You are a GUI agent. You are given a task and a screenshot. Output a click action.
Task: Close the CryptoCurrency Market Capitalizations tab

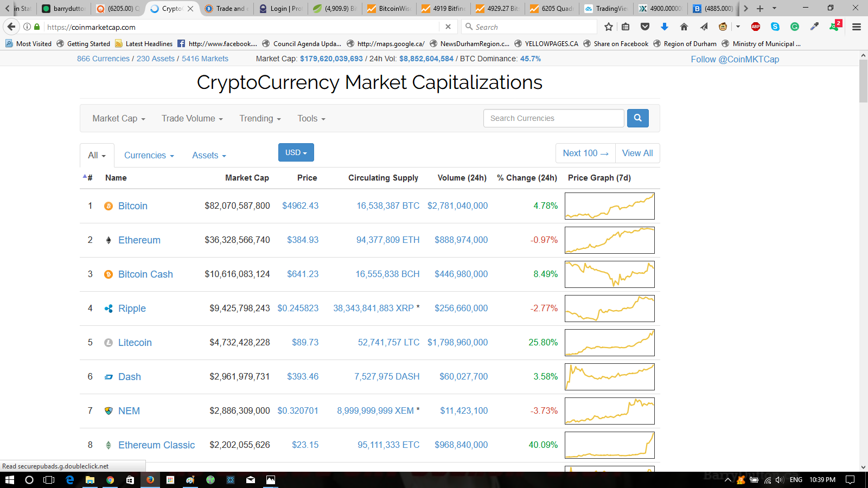pyautogui.click(x=190, y=9)
